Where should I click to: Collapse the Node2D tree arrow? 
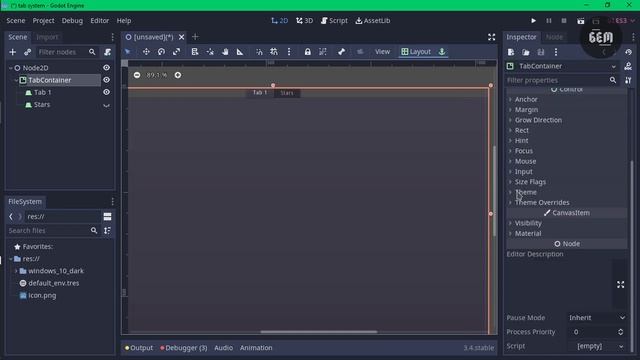coord(11,68)
